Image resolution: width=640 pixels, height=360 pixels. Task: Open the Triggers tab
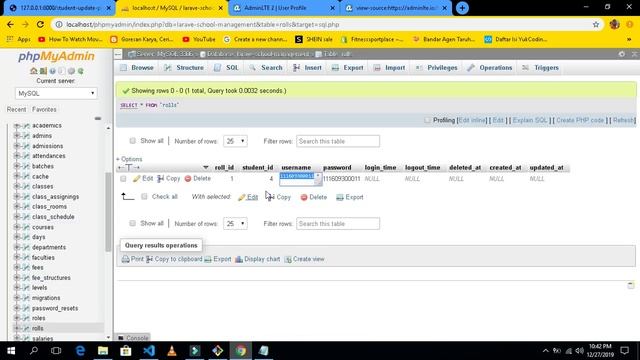540,68
